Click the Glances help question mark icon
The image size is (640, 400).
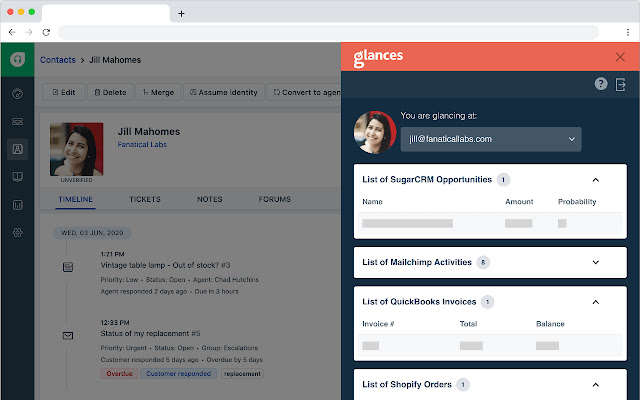pos(600,84)
